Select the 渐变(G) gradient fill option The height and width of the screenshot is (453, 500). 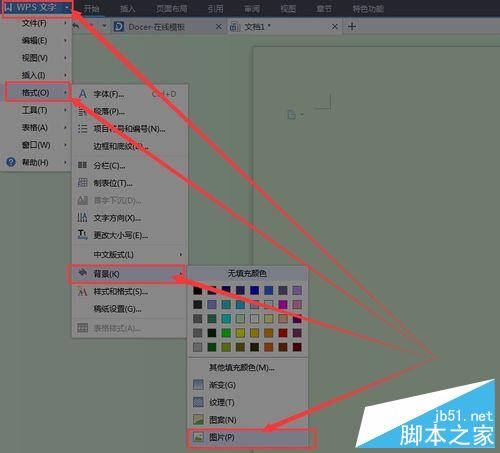(248, 385)
